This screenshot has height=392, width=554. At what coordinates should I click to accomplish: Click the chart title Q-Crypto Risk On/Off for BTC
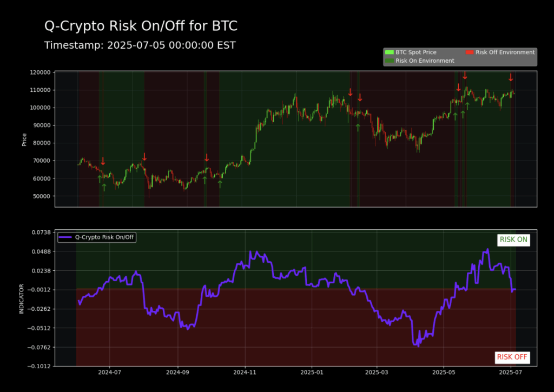pos(141,25)
